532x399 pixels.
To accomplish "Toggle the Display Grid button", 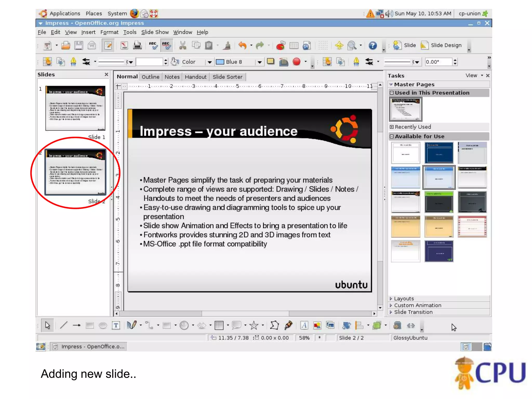I will click(x=323, y=45).
